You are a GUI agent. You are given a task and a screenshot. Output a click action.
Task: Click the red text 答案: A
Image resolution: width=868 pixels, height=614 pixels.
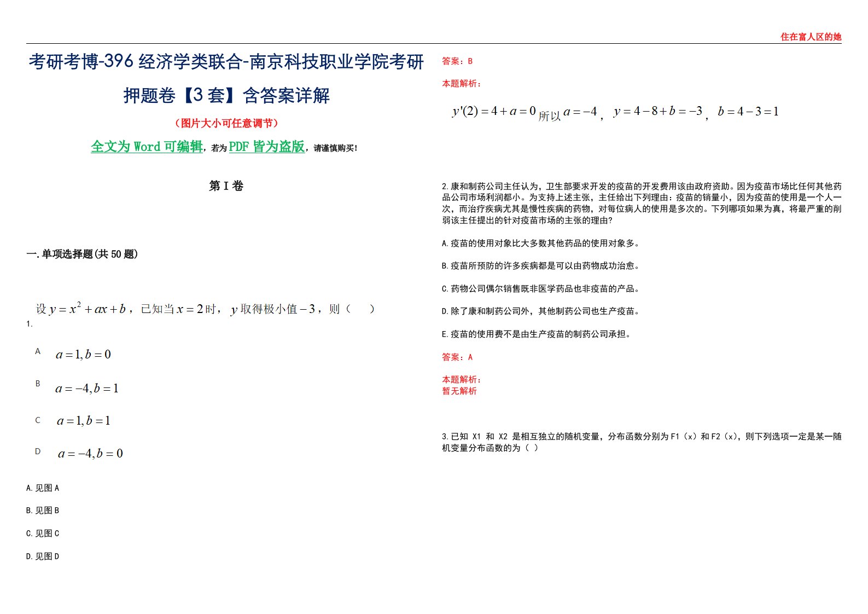tap(457, 357)
